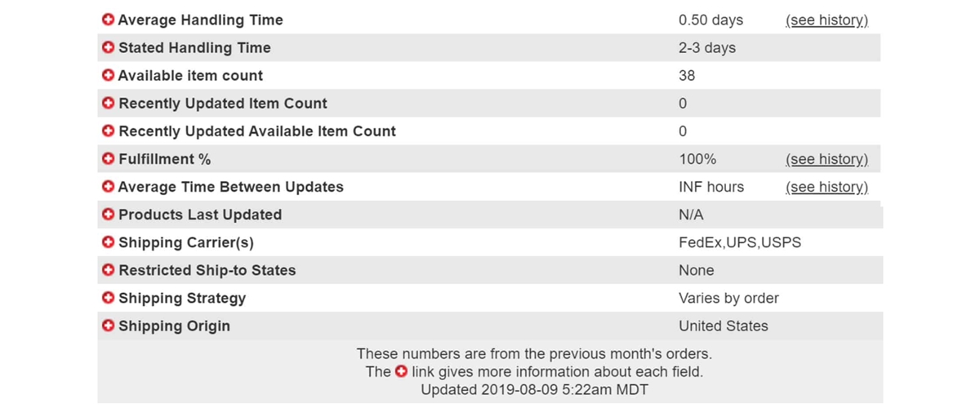Click the plus icon beside Recently Updated Item Count

(108, 104)
